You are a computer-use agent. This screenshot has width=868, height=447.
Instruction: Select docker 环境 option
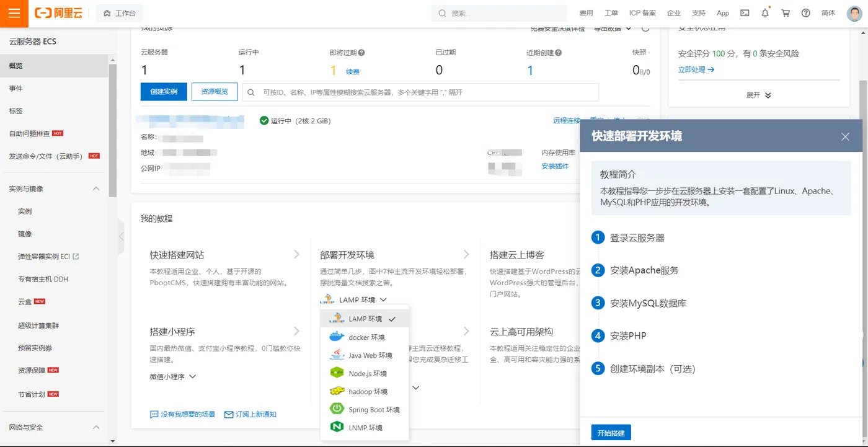(365, 337)
